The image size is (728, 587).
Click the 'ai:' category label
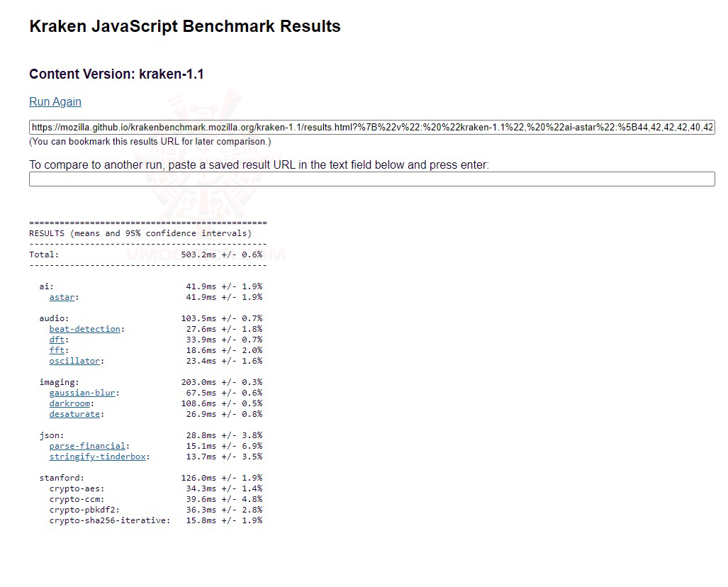(x=46, y=286)
